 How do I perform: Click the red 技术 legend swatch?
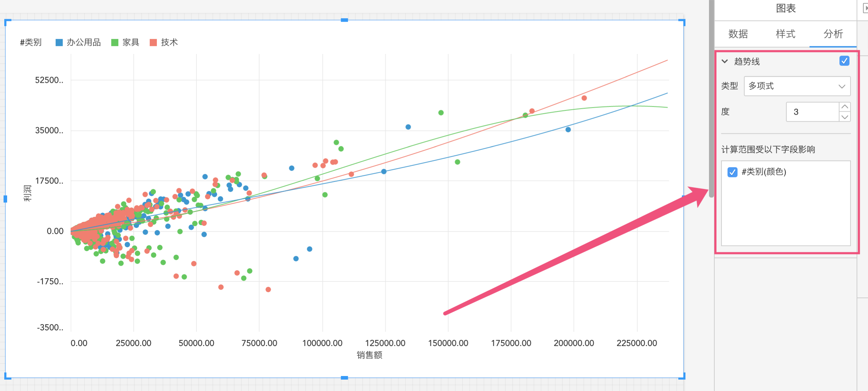(x=153, y=42)
